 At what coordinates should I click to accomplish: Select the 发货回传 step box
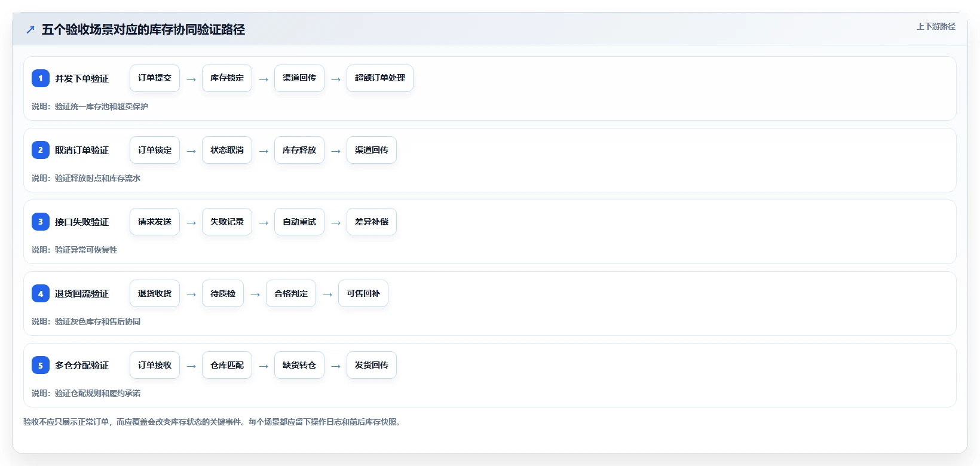click(372, 365)
